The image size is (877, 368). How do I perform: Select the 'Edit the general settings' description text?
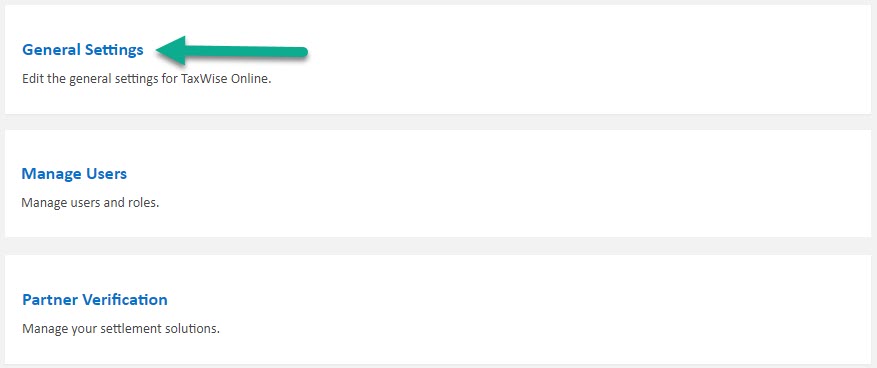pyautogui.click(x=147, y=79)
